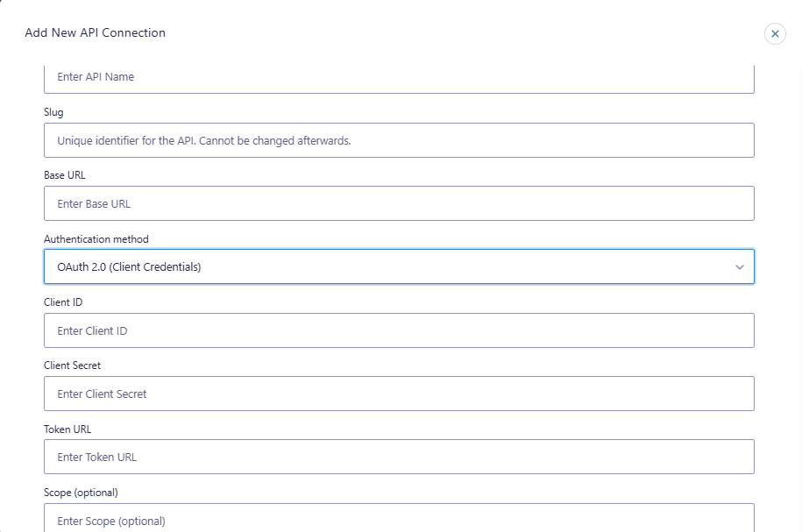
Task: Click the Client Secret input box
Action: (x=399, y=394)
